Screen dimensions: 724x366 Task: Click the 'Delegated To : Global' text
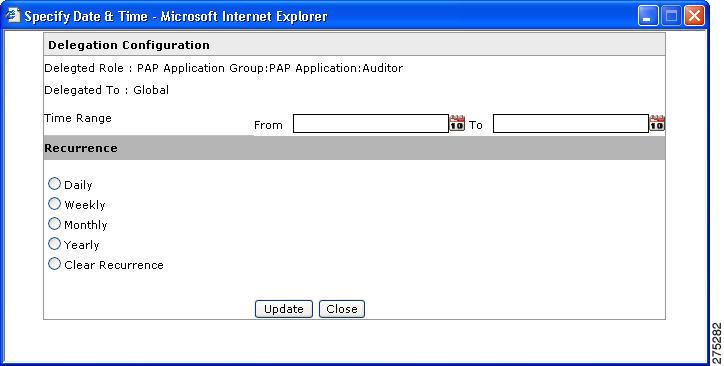[107, 90]
